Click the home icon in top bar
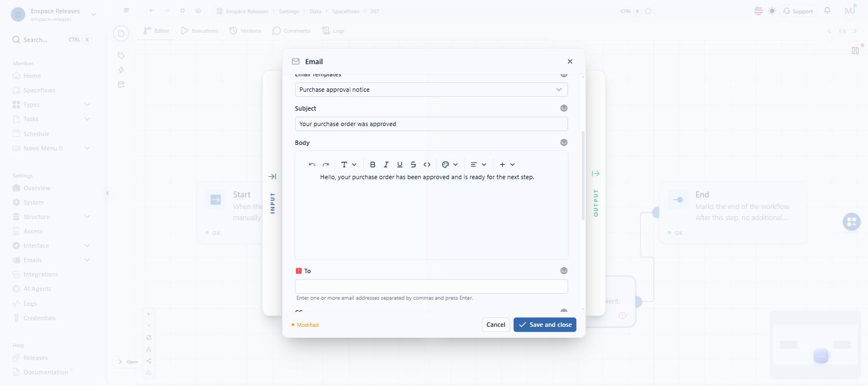Image resolution: width=868 pixels, height=386 pixels. coord(198,11)
